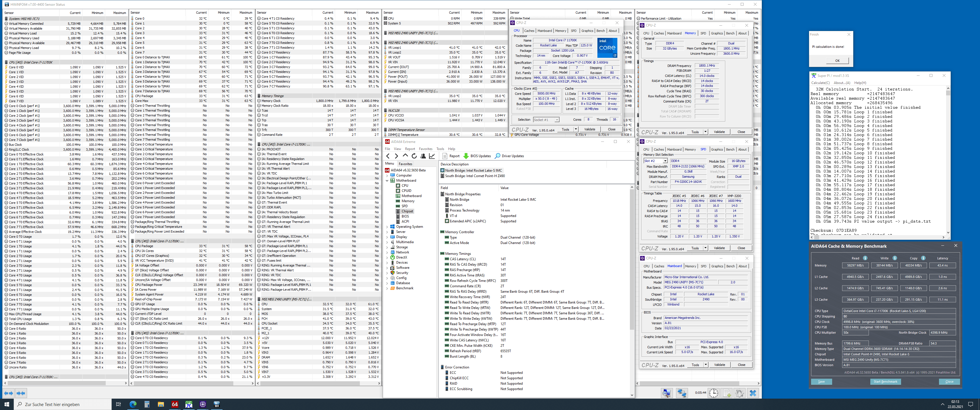Open CPU-Z Socket #1 selection dropdown
Image resolution: width=980 pixels, height=410 pixels.
point(546,120)
